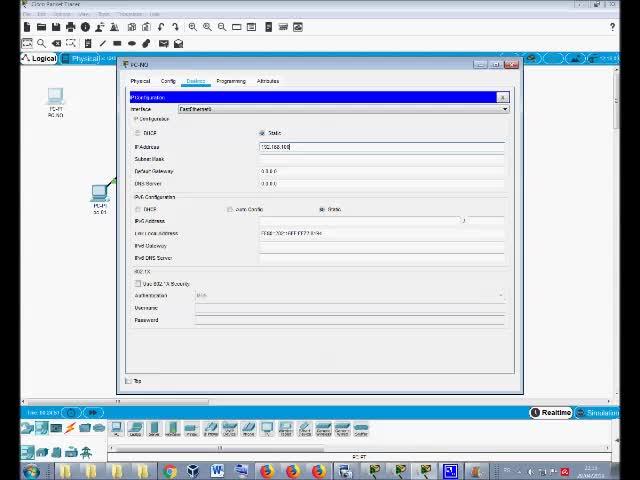This screenshot has height=480, width=640.
Task: Save the network with the floppy disk icon
Action: (56, 27)
